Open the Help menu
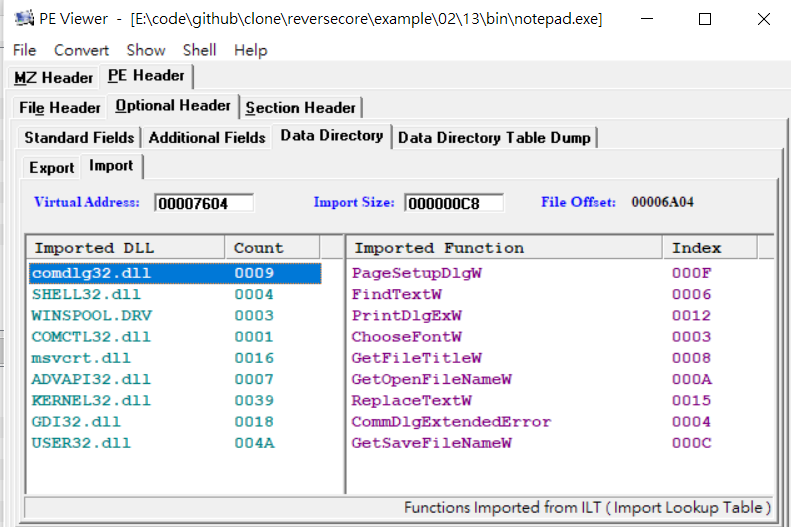 (250, 50)
